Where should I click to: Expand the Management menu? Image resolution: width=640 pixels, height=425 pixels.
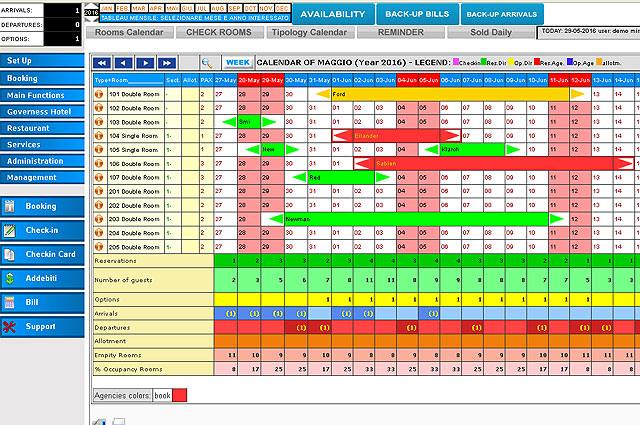(x=42, y=177)
